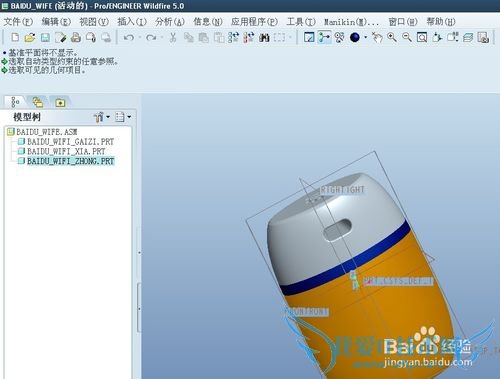
Task: Click the saved view list icon
Action: tap(453, 37)
